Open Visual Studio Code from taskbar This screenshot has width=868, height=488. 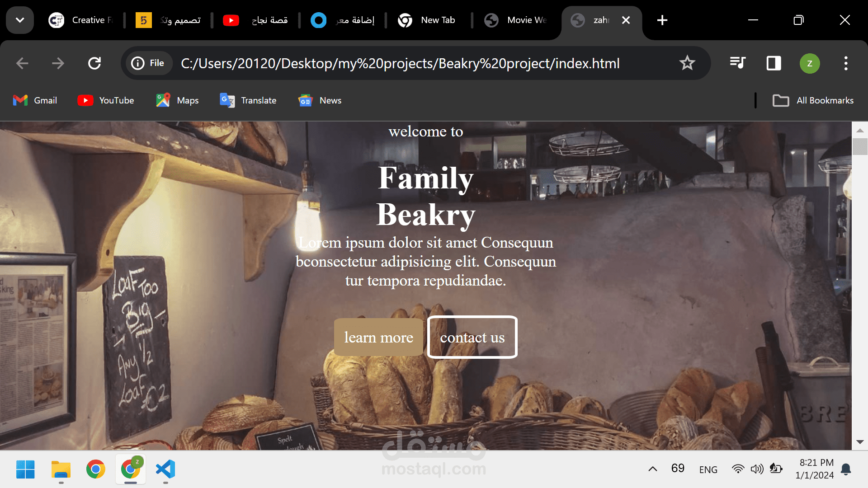coord(165,469)
